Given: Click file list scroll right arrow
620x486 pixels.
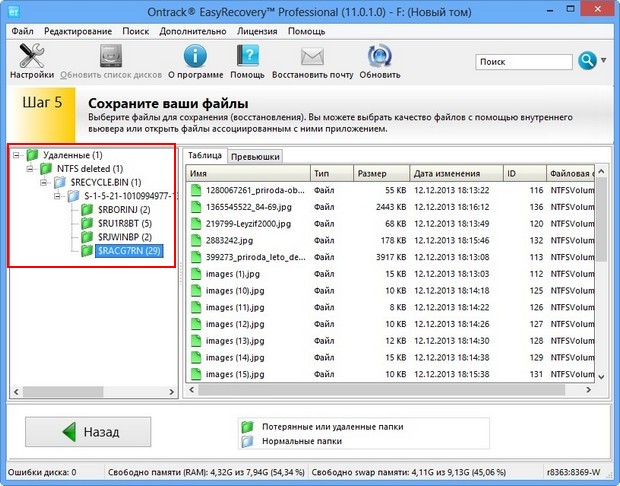Looking at the screenshot, I should coord(588,390).
